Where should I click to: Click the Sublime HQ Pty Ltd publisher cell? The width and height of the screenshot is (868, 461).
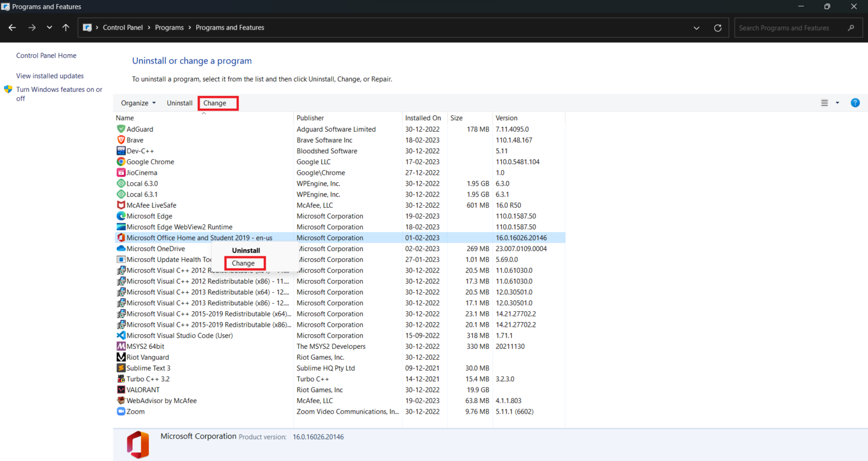pyautogui.click(x=326, y=368)
